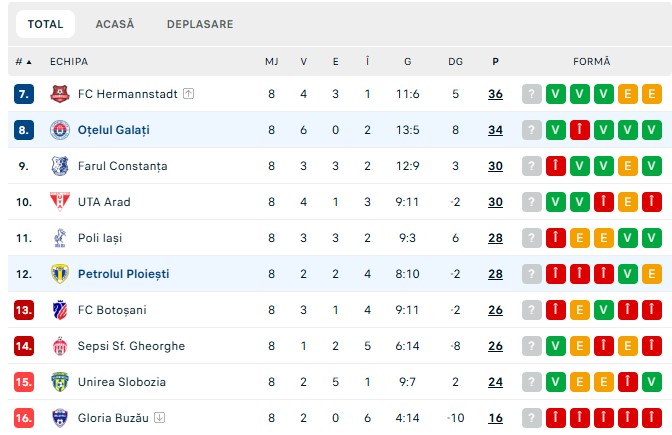Switch to the ACASĂ tab

coord(115,24)
